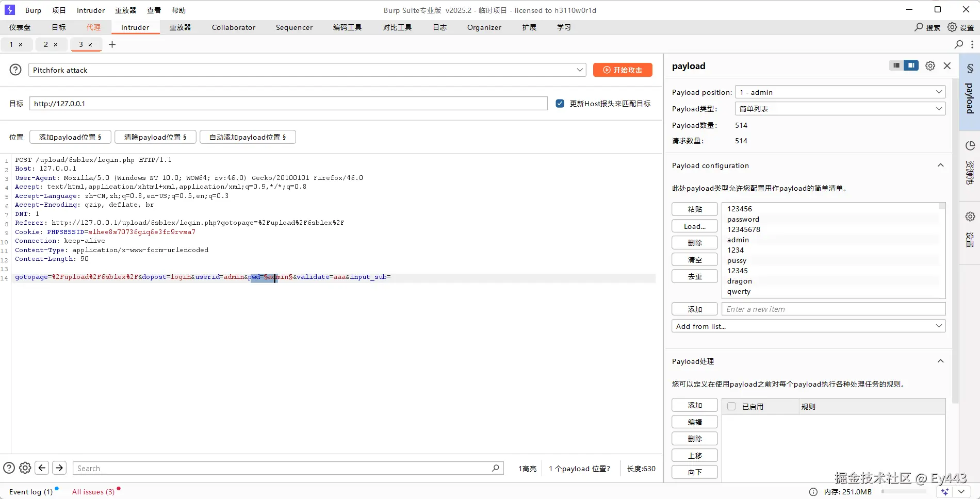Open the Payload position dropdown
The image size is (980, 499).
point(840,92)
